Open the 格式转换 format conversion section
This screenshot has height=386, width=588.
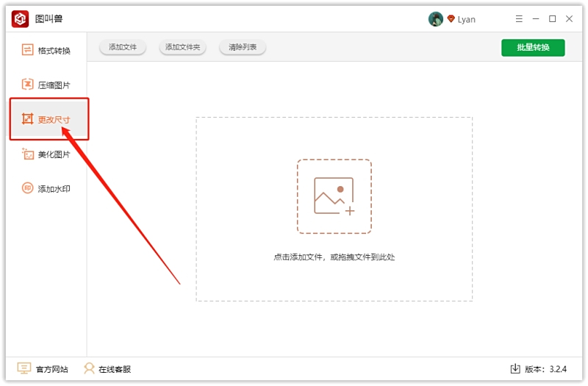click(x=46, y=50)
